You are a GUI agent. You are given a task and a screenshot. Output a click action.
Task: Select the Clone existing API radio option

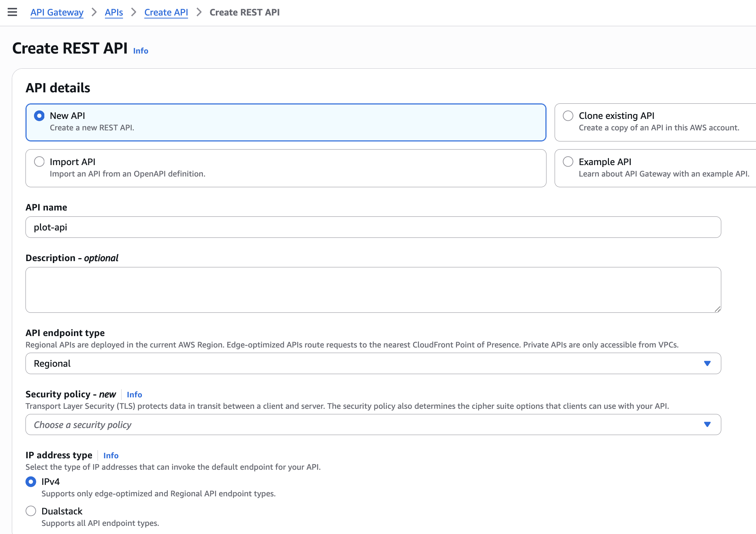coord(568,116)
